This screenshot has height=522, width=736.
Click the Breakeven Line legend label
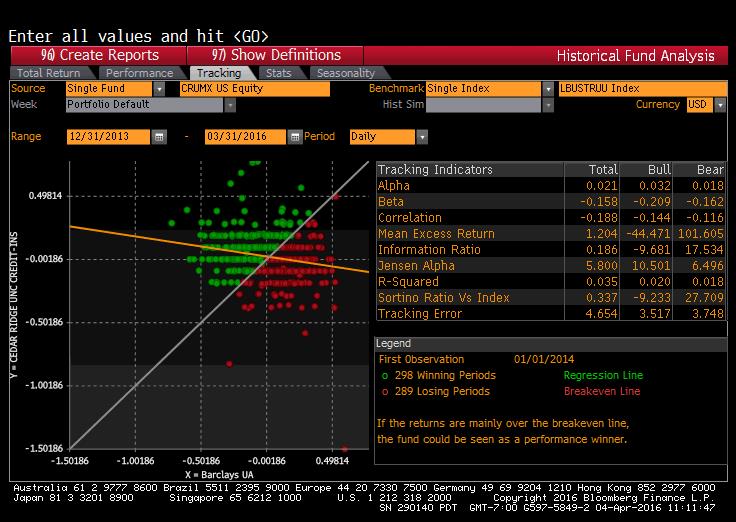coord(602,392)
